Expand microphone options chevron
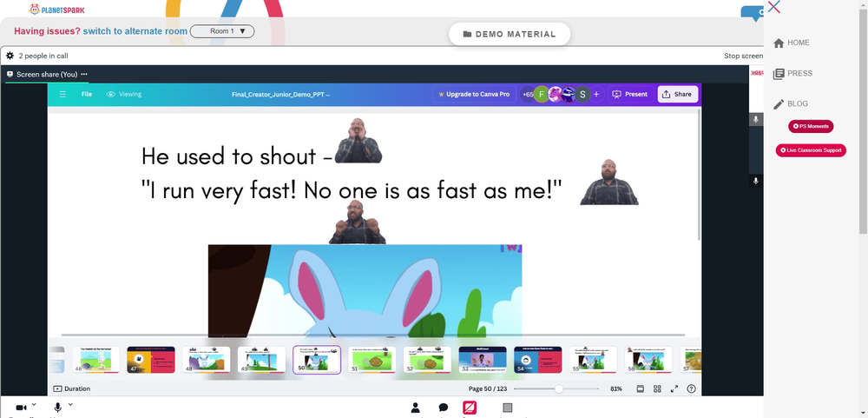Viewport: 868px width, 418px height. tap(70, 405)
